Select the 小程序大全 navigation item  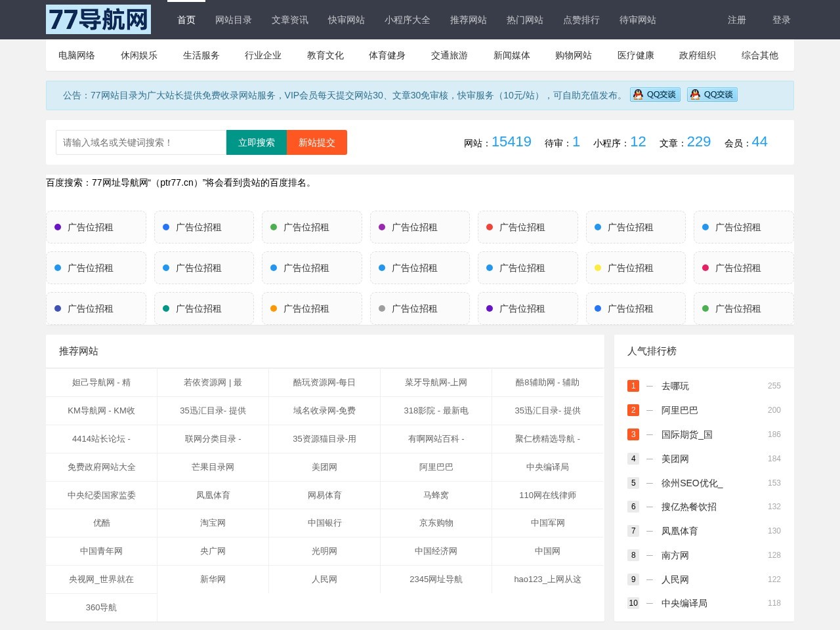point(408,20)
